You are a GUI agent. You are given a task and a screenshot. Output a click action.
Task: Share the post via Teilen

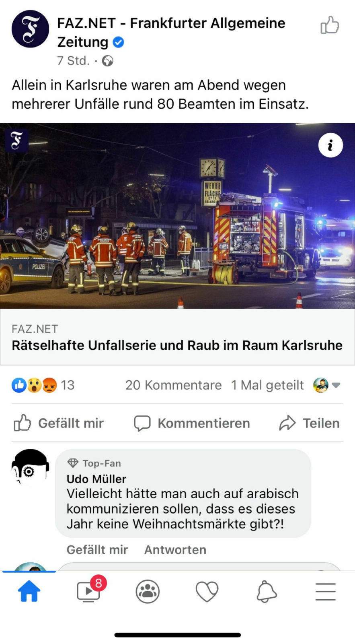[x=310, y=423]
